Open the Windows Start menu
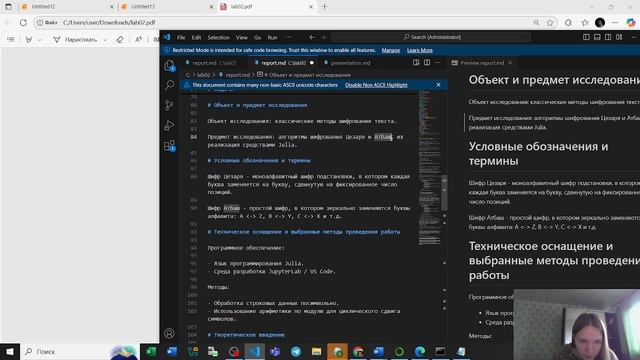Image resolution: width=640 pixels, height=360 pixels. tap(10, 351)
